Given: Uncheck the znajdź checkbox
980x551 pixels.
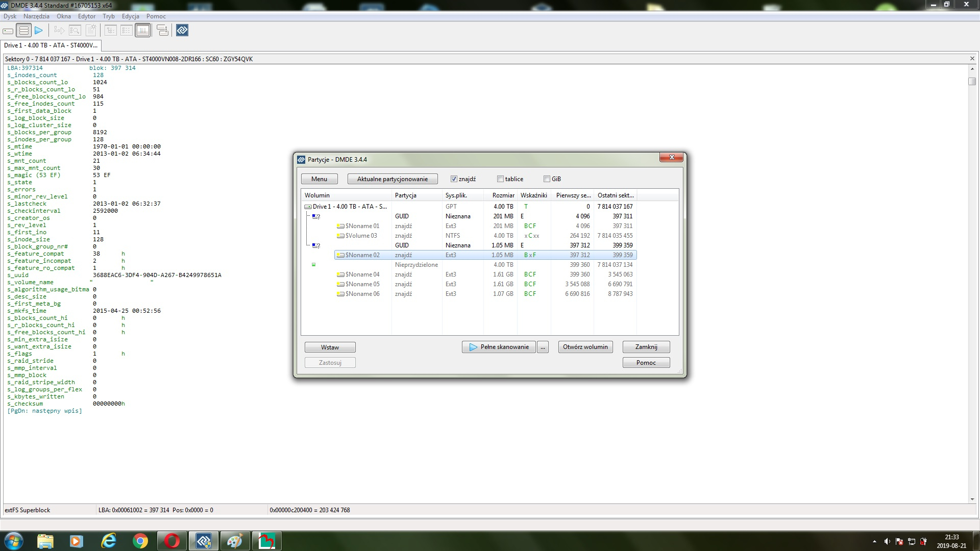Looking at the screenshot, I should pyautogui.click(x=454, y=179).
